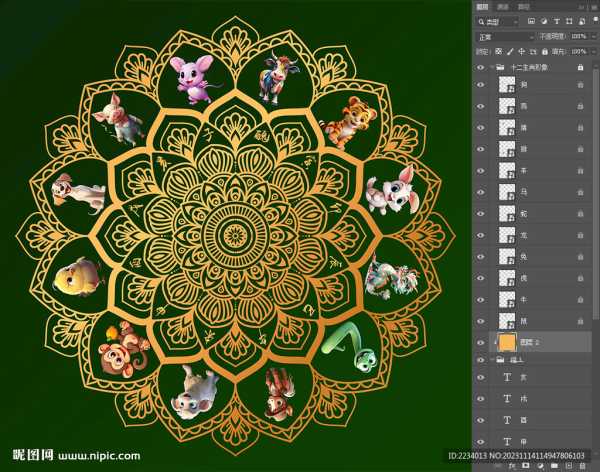The image size is (600, 472).
Task: Open the fill 填充 slider dropdown arrow
Action: pos(593,51)
